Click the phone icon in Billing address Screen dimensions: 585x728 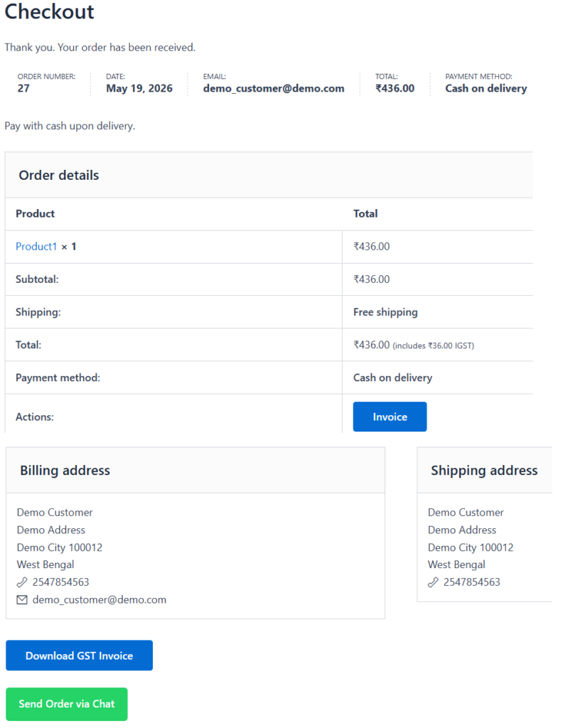pos(22,582)
